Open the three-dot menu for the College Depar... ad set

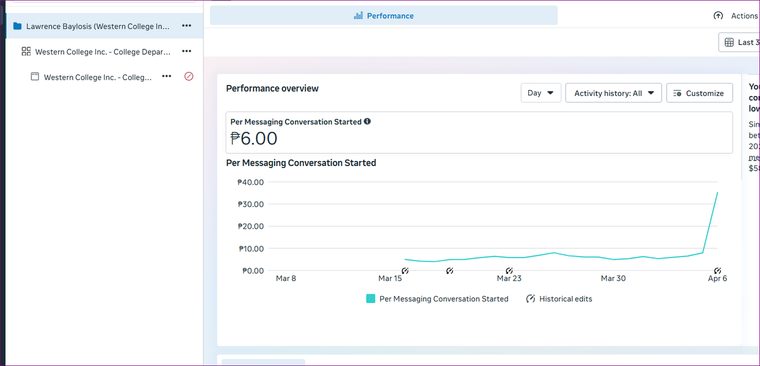tap(187, 51)
